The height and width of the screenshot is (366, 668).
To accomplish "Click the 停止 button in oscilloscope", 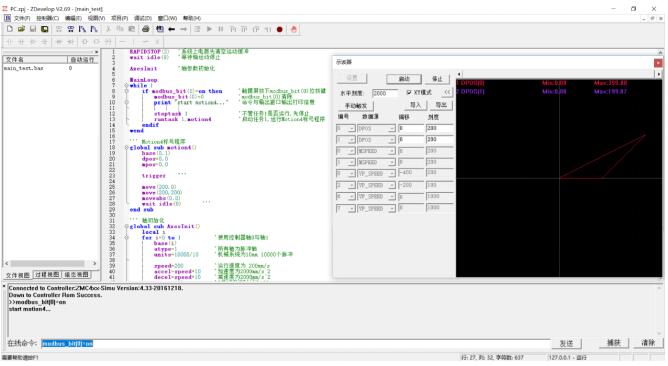I will click(438, 79).
